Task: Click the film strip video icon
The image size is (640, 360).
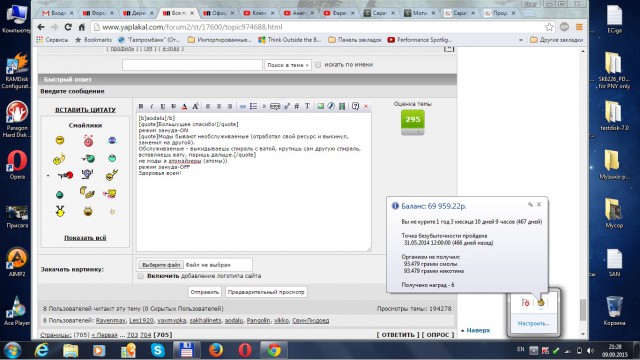Action: (x=342, y=106)
